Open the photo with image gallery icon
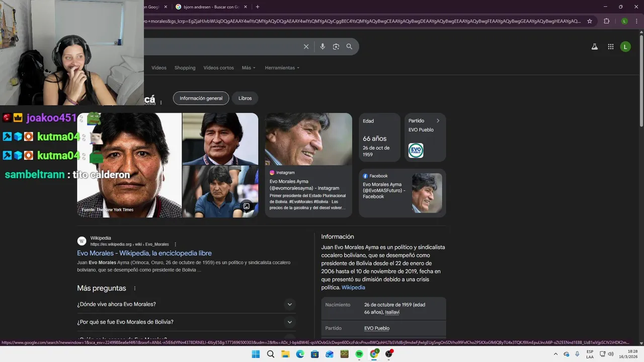644x362 pixels. [x=220, y=192]
